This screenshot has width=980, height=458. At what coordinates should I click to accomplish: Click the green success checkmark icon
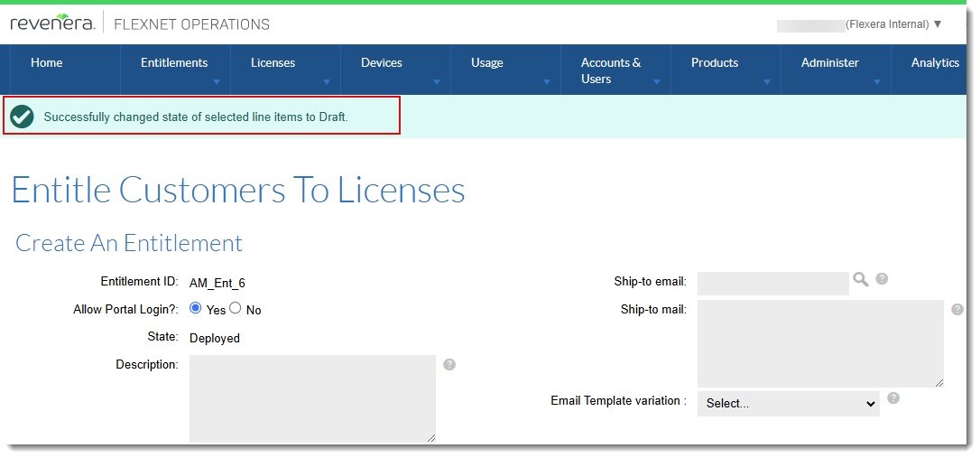[x=23, y=117]
